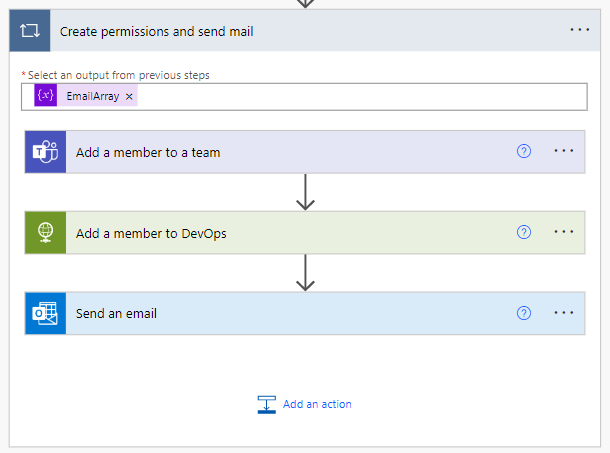Remove the EmailArray token
This screenshot has height=453, width=610.
coord(129,96)
